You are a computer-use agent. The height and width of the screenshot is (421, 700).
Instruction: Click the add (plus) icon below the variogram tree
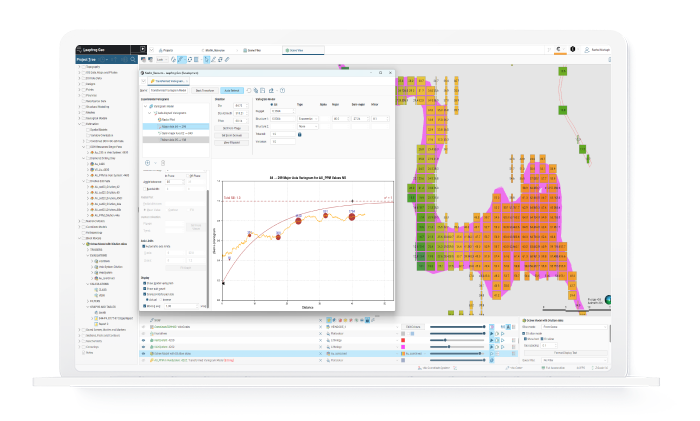[147, 163]
